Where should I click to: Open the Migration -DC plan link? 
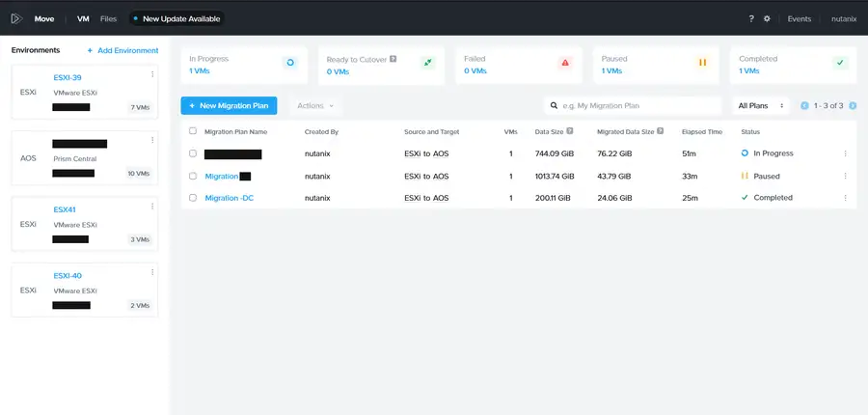pyautogui.click(x=230, y=198)
